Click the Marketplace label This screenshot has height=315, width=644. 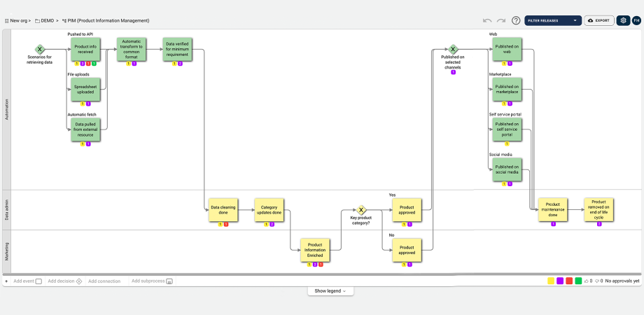pos(499,74)
